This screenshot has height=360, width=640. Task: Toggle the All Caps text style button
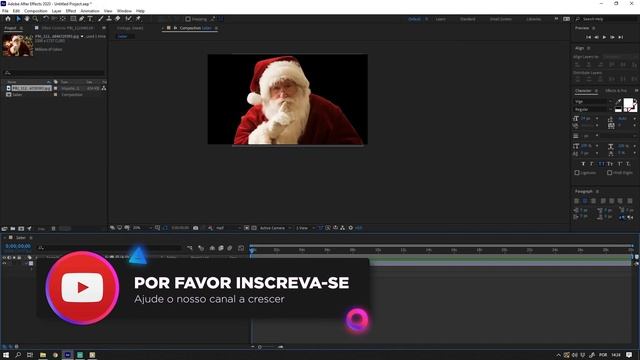point(601,164)
